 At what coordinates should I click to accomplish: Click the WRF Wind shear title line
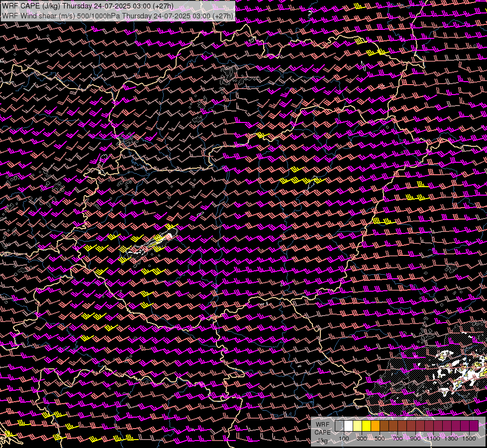(117, 16)
